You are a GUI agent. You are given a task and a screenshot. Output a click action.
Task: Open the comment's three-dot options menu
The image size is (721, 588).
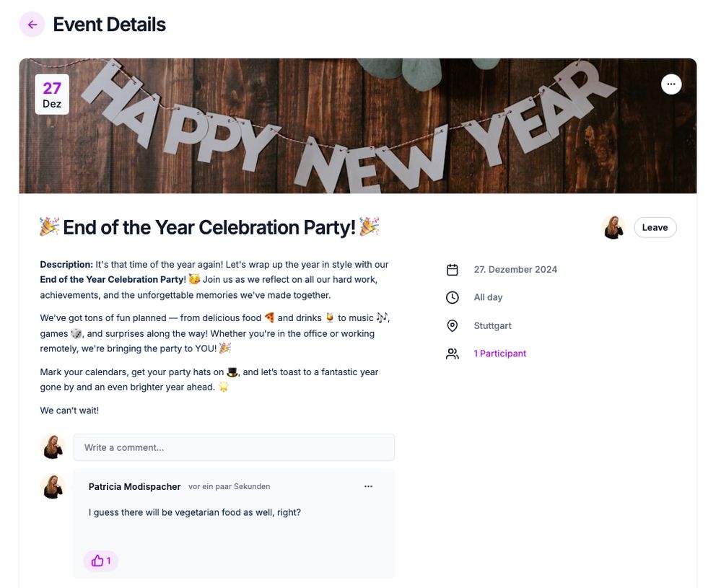[368, 486]
